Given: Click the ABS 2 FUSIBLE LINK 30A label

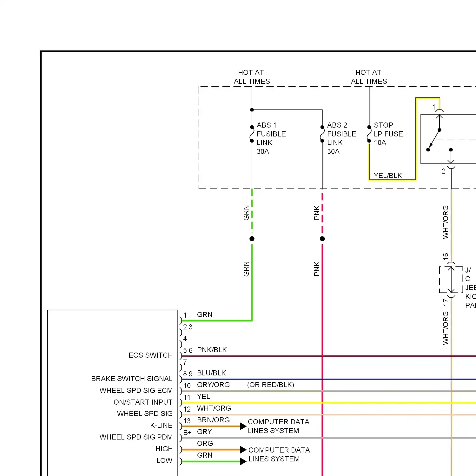Looking at the screenshot, I should [x=342, y=138].
